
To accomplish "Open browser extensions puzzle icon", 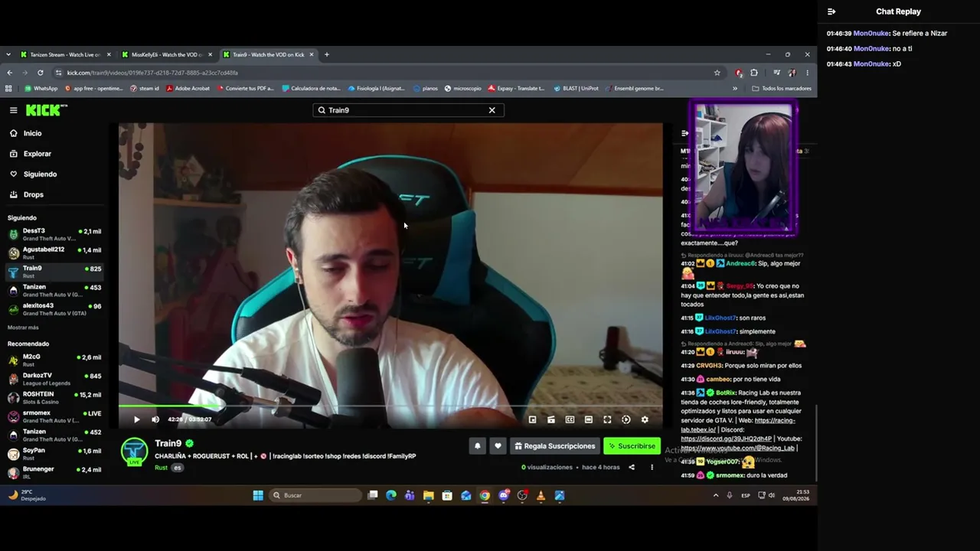I will pos(754,73).
